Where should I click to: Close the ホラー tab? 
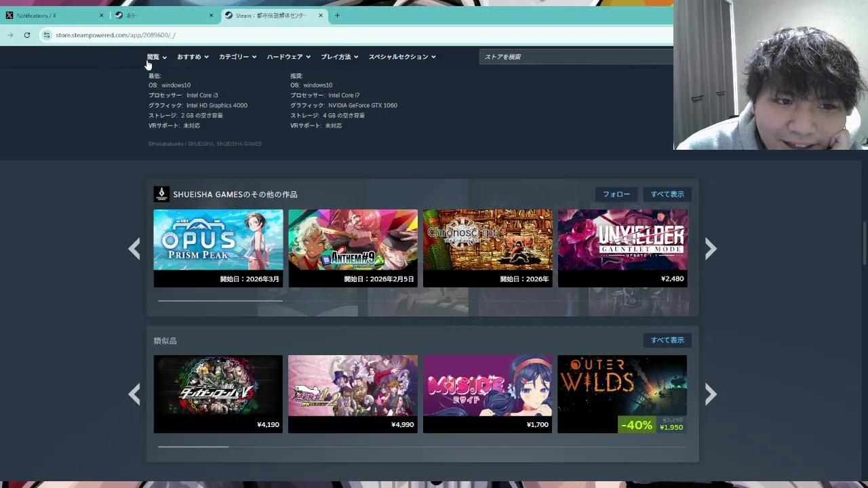click(x=211, y=16)
